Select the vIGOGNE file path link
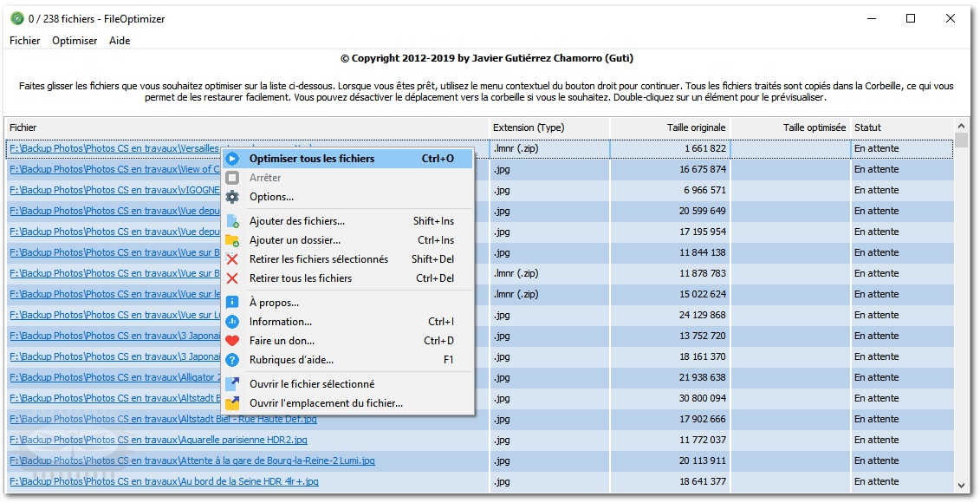980x503 pixels. (114, 190)
